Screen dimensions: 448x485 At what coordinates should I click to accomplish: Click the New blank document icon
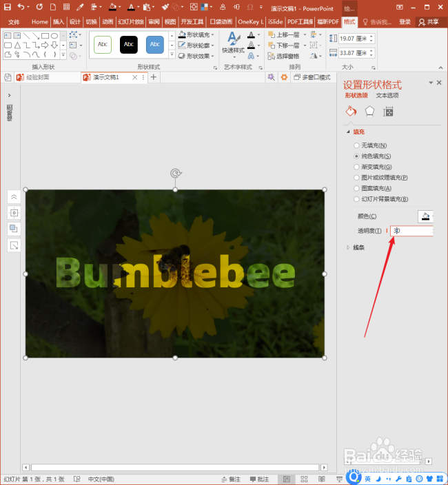pos(53,6)
